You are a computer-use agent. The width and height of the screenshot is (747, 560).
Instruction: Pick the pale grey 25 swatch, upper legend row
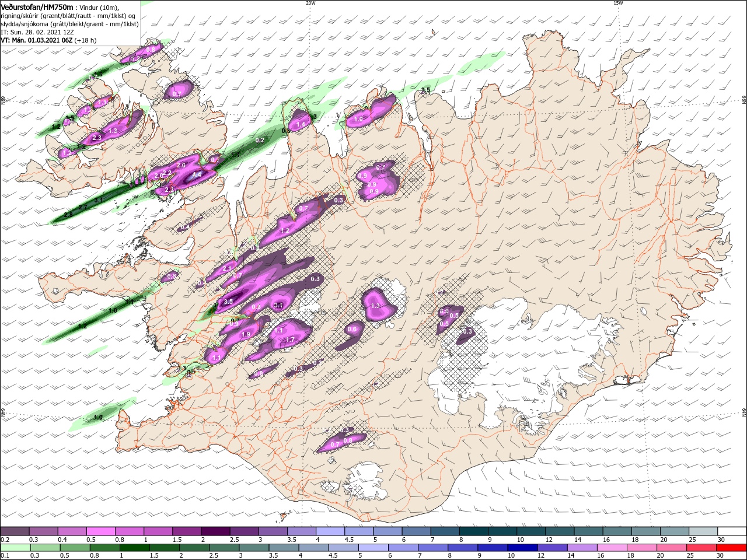[703, 531]
